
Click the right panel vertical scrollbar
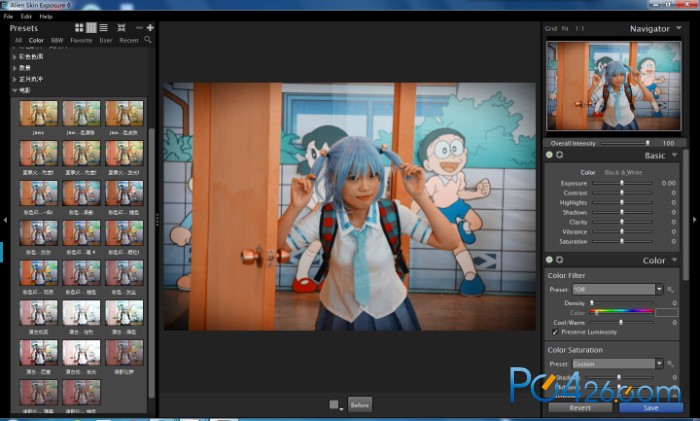686,214
